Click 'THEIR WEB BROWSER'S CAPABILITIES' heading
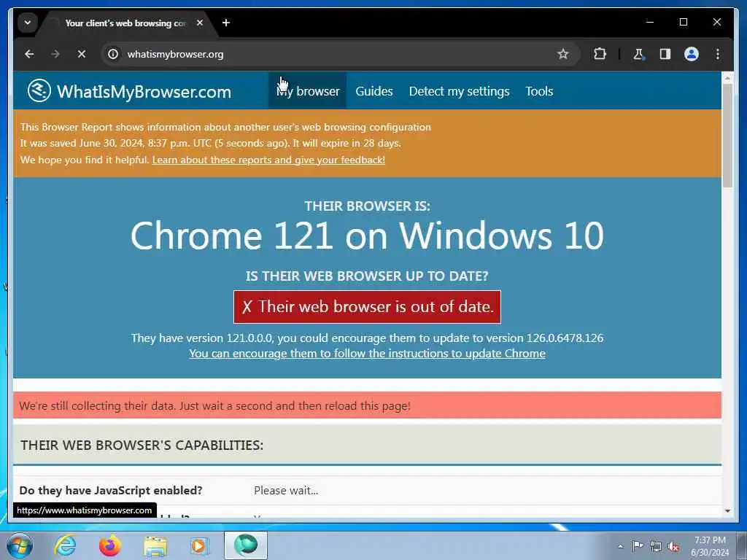Viewport: 747px width, 560px height. pos(142,446)
